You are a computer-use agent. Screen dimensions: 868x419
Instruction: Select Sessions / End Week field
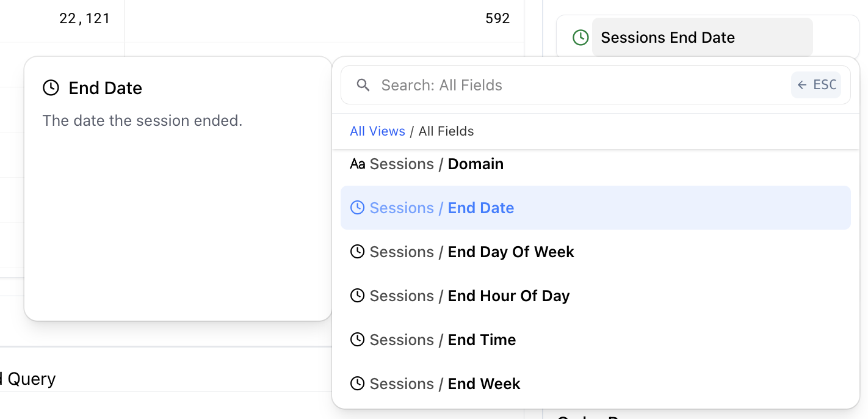click(x=445, y=384)
